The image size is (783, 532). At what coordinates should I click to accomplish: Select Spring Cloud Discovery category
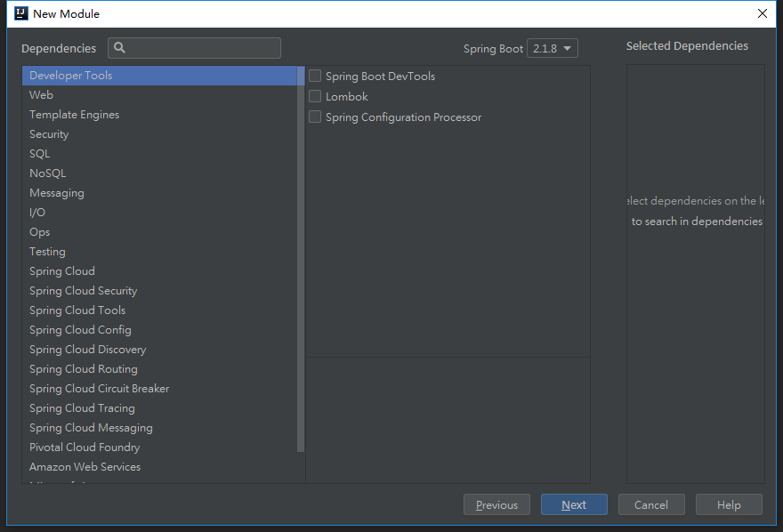click(x=160, y=350)
